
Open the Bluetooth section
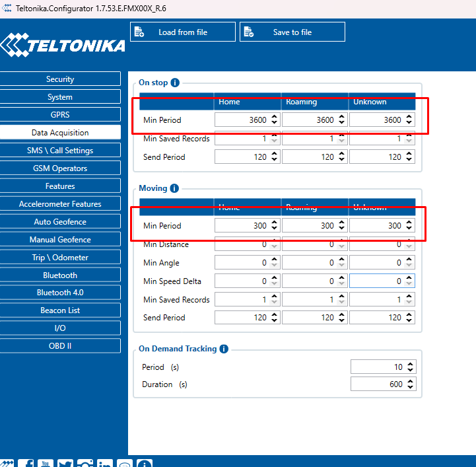pyautogui.click(x=60, y=275)
